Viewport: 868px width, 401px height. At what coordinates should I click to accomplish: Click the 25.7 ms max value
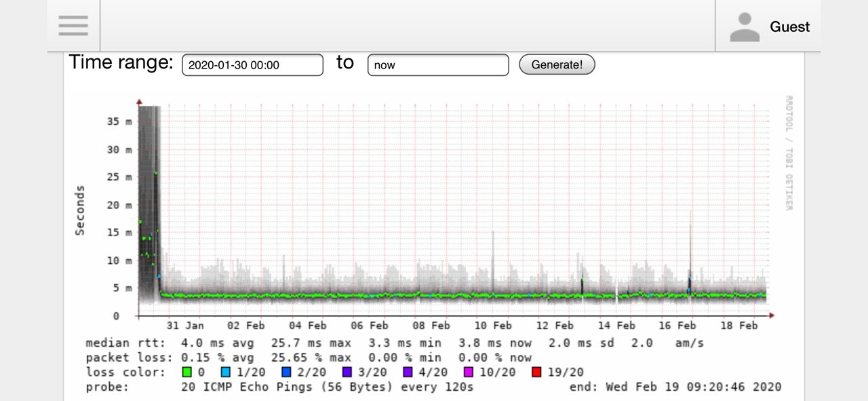pyautogui.click(x=311, y=343)
